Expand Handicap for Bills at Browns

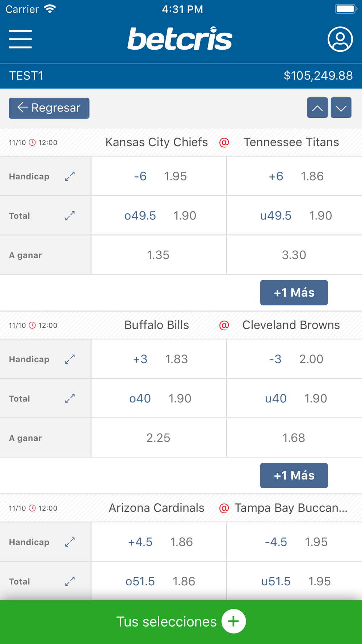tap(70, 359)
